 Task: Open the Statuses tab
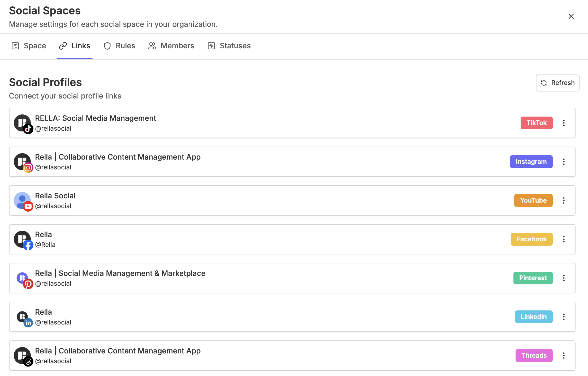(x=229, y=46)
